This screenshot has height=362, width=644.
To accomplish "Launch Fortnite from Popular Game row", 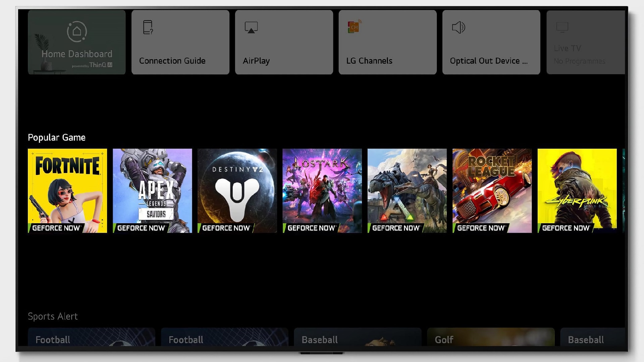I will 67,191.
